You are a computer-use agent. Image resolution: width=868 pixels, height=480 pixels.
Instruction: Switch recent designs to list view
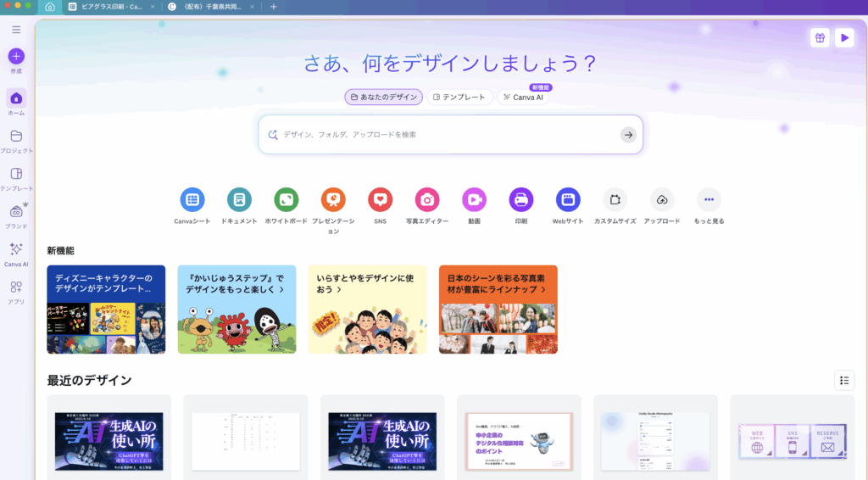[844, 380]
